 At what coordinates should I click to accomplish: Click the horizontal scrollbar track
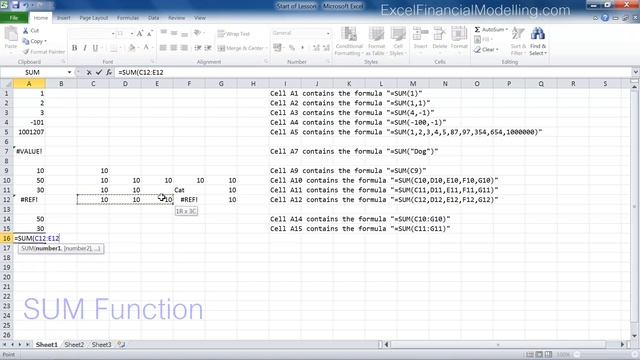coord(504,344)
